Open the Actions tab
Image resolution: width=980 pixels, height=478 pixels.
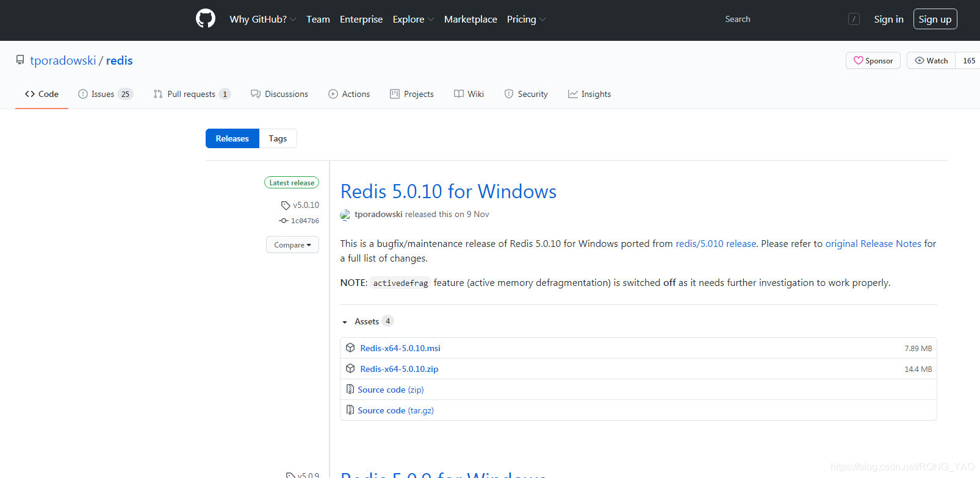click(x=349, y=94)
